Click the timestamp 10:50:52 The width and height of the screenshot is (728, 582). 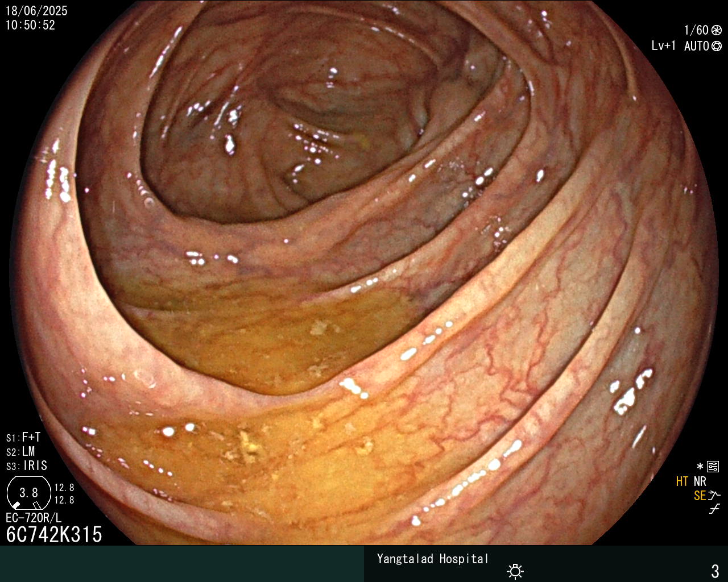30,25
